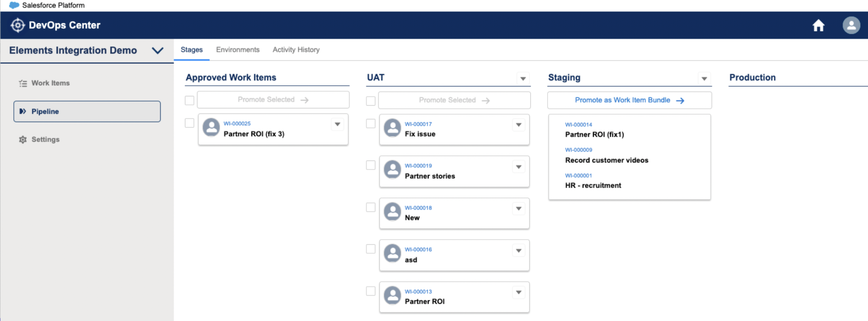Check the box for WI-000018 New

point(371,207)
